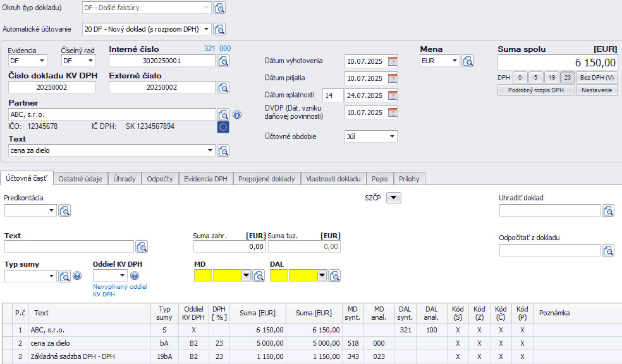Open the Automatické účtovanie dropdown
Image resolution: width=622 pixels, height=364 pixels.
click(207, 29)
